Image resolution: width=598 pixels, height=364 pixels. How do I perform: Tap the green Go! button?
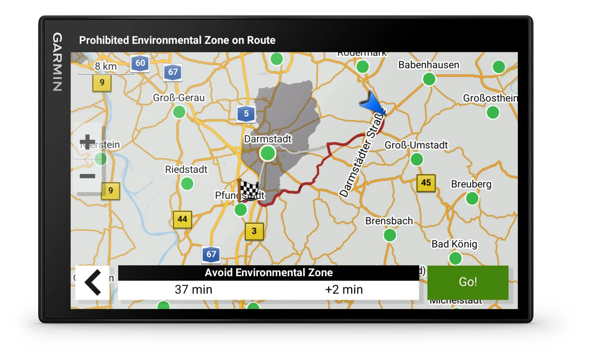(x=468, y=282)
